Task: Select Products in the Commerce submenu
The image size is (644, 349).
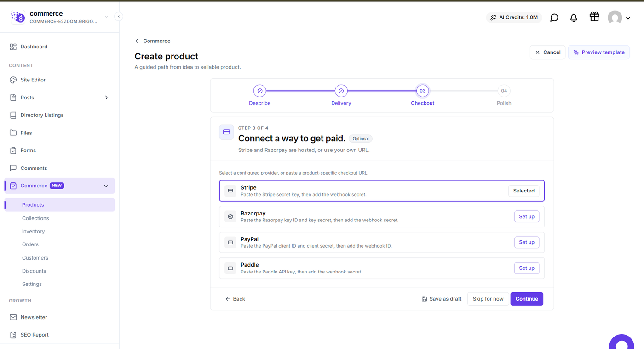Action: (x=60, y=205)
